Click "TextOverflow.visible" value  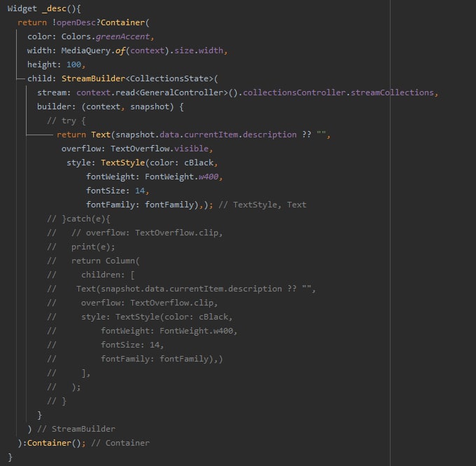tap(160, 149)
